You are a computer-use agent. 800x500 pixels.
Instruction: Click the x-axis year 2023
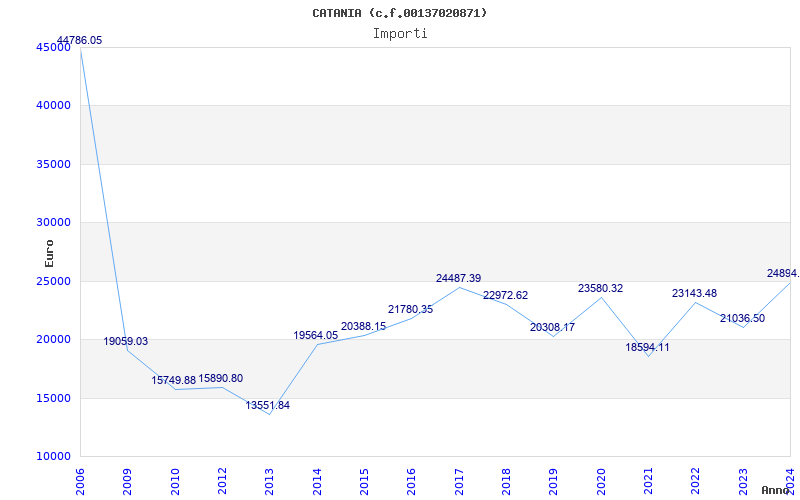tap(743, 481)
